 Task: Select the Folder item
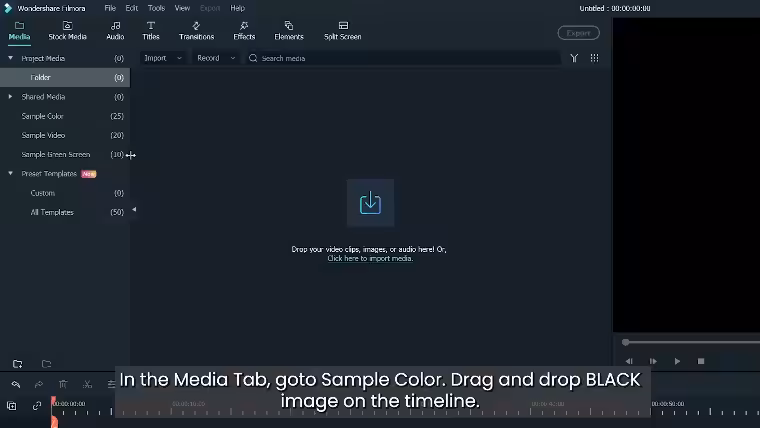click(x=65, y=78)
